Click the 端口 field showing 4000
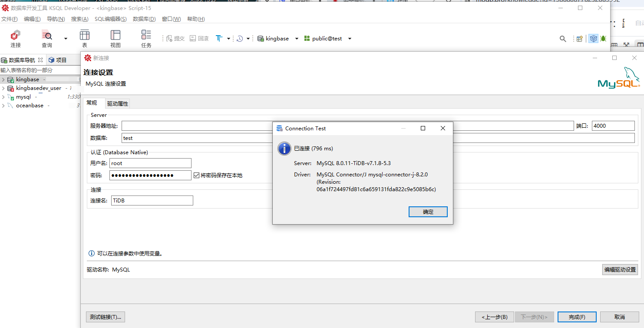Viewport: 644px width, 328px height. pos(613,126)
